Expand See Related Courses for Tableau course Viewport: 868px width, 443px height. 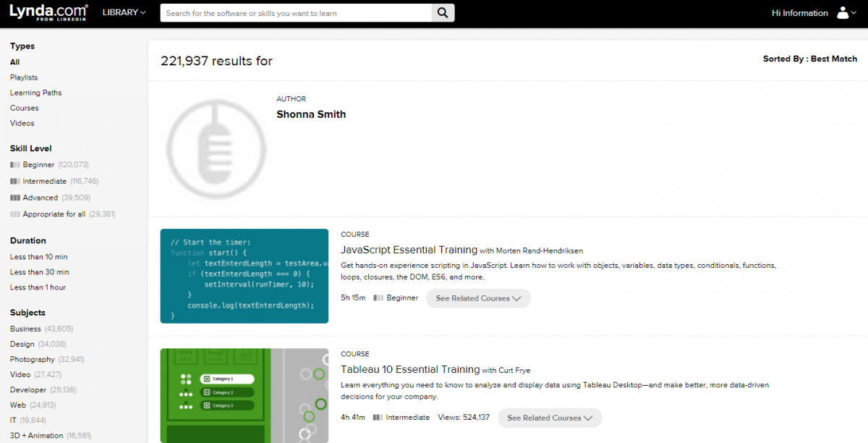click(x=550, y=418)
